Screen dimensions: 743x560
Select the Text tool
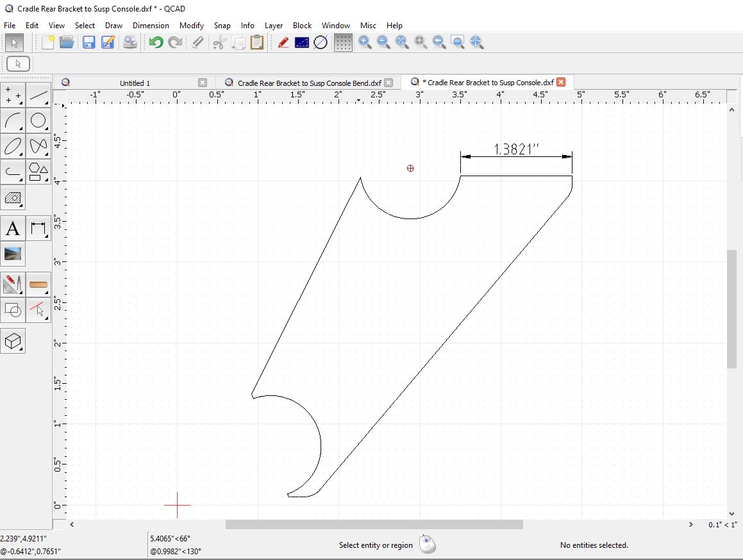click(13, 229)
